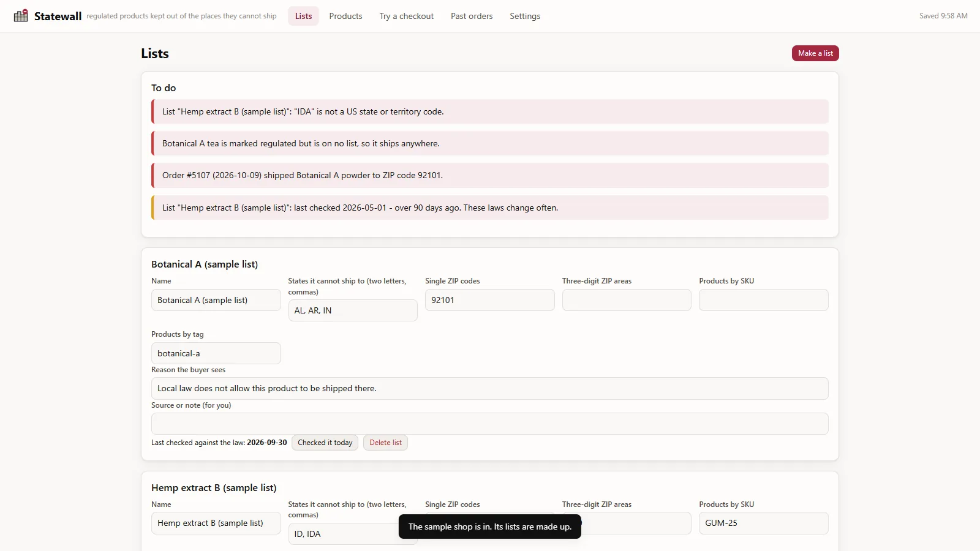Click Checked it today for Botanical A
The image size is (980, 551).
click(x=325, y=443)
